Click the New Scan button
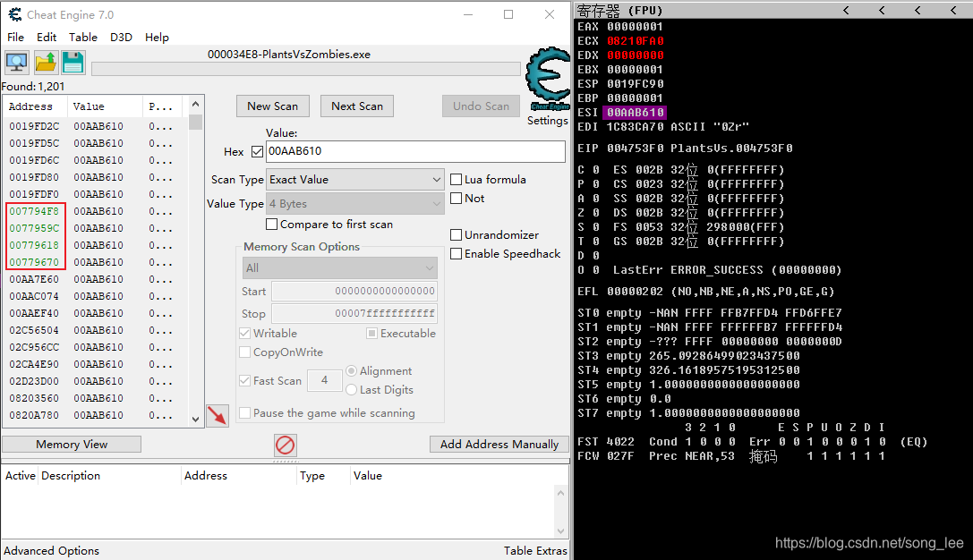Image resolution: width=973 pixels, height=560 pixels. (x=272, y=106)
